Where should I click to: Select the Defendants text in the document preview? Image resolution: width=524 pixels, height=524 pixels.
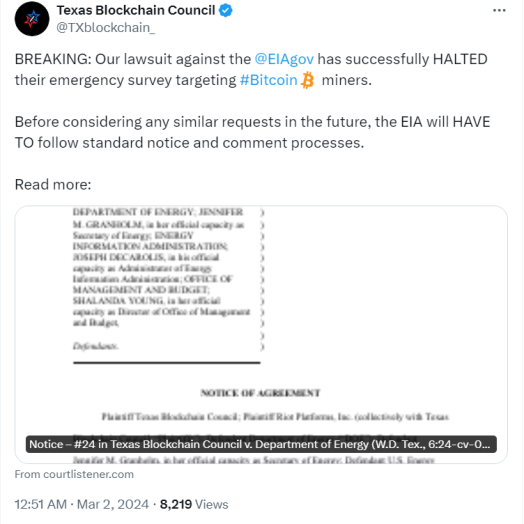pyautogui.click(x=96, y=346)
